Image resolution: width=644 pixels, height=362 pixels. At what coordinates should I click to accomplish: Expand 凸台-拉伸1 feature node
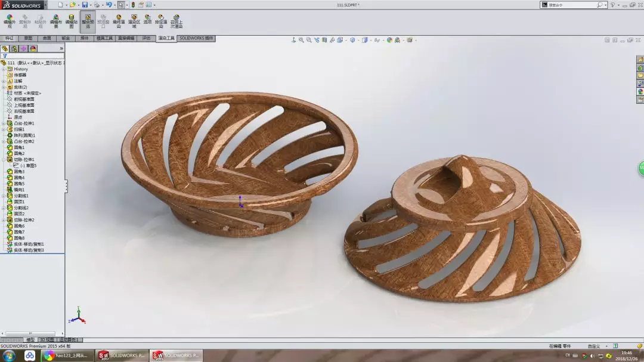point(4,123)
